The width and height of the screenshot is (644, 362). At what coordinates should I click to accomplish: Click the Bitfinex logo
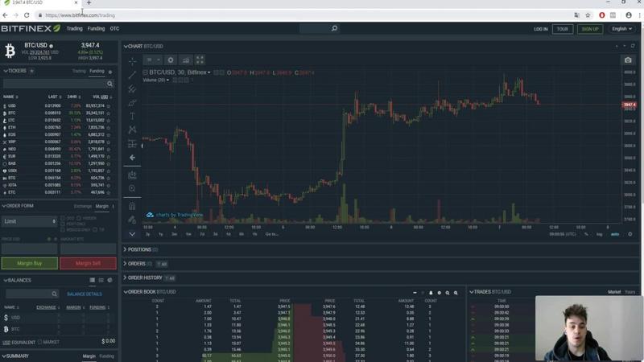click(31, 28)
